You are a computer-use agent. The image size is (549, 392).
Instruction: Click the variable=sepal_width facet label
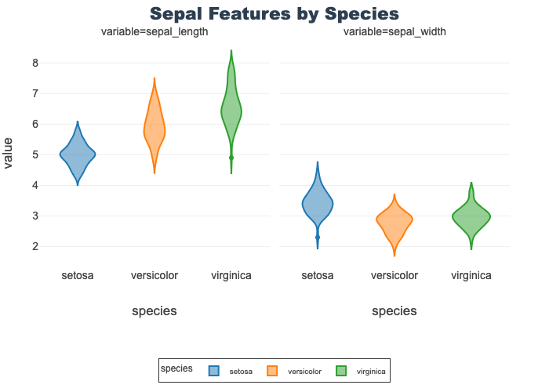click(394, 32)
